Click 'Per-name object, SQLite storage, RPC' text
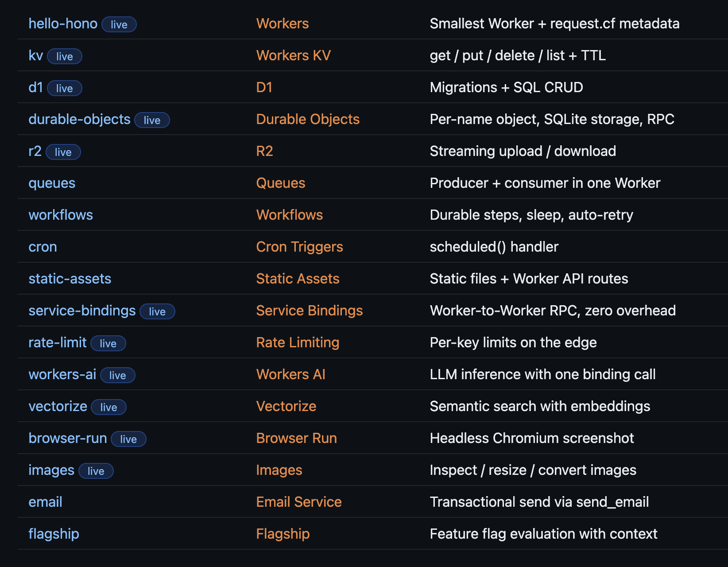This screenshot has width=728, height=567. (552, 119)
